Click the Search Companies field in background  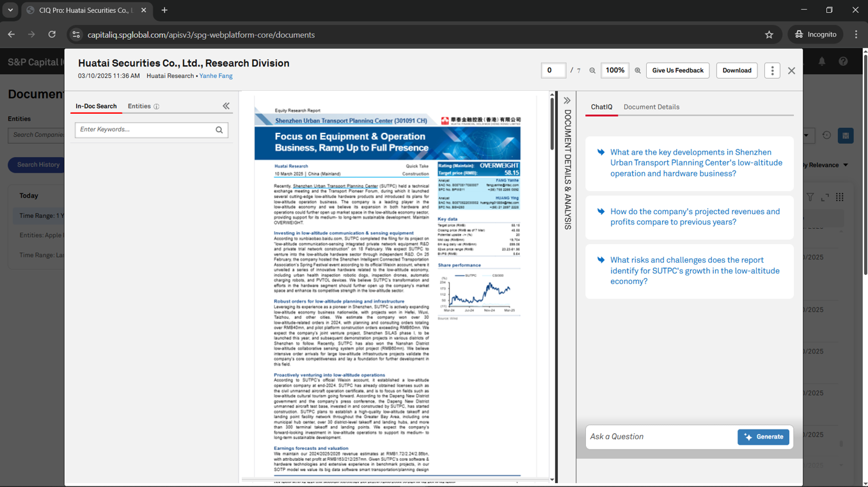36,135
